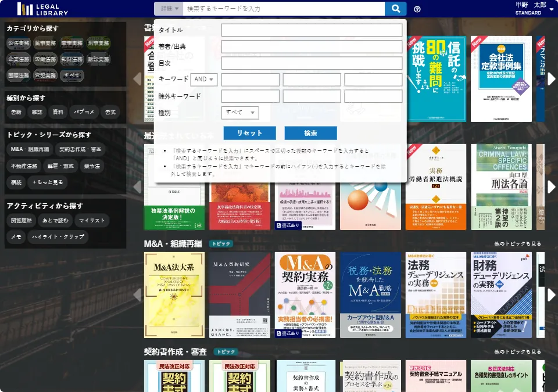The image size is (558, 392).
Task: Open the 競争法 topic tag
Action: [92, 166]
